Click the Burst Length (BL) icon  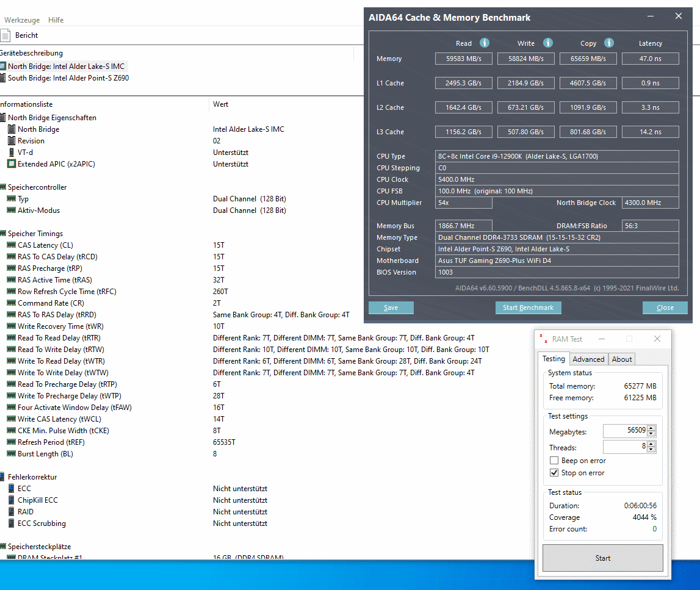point(12,454)
